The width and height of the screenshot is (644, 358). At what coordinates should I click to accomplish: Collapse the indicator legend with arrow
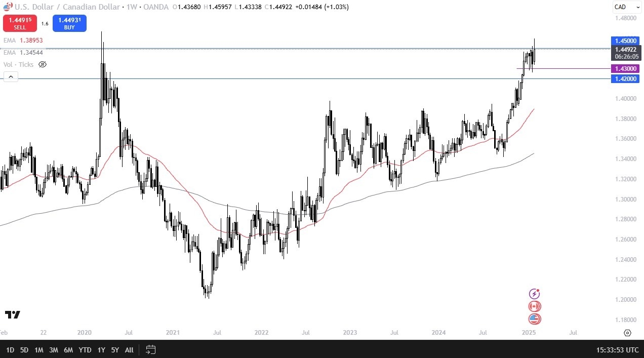pyautogui.click(x=11, y=77)
